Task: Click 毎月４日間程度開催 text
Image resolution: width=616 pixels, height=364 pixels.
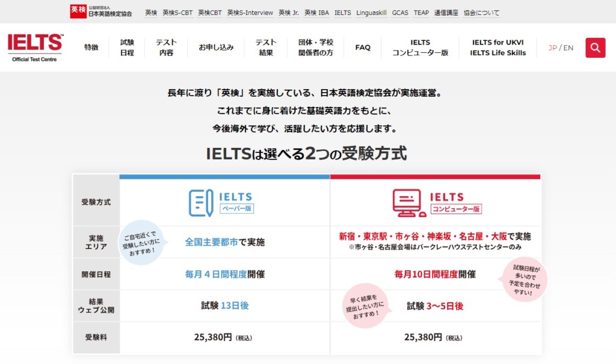Action: (225, 274)
